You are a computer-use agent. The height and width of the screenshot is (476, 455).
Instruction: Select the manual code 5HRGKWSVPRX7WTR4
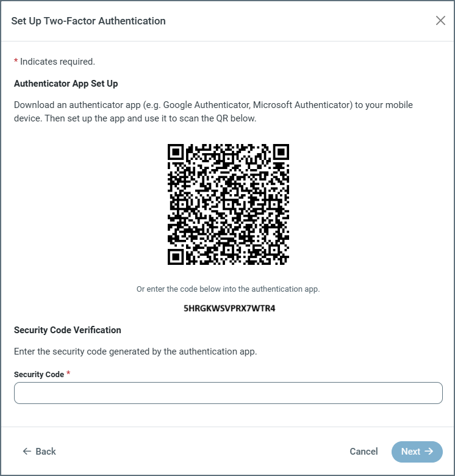tap(229, 308)
